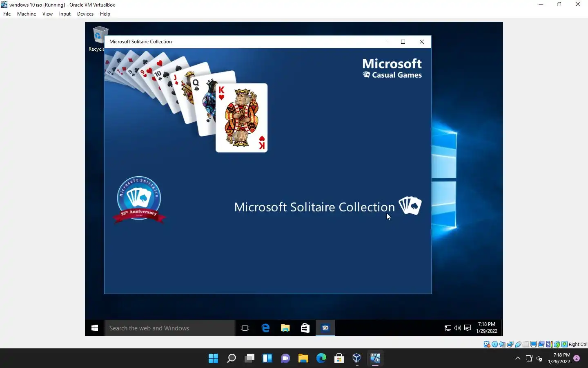Click the VirtualBox recording indicator

click(541, 344)
